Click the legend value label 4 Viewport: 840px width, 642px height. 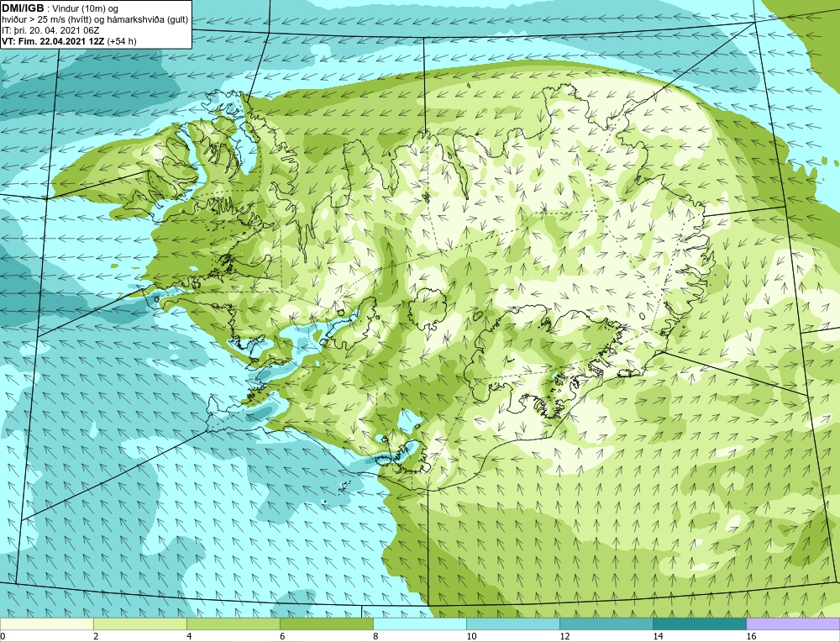click(x=188, y=636)
